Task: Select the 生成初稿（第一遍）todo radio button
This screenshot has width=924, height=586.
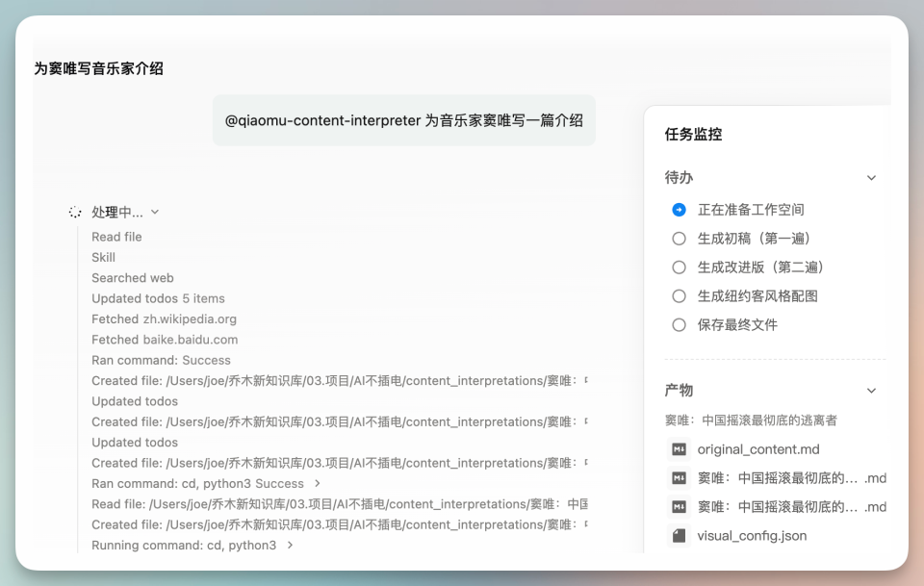Action: pyautogui.click(x=679, y=239)
